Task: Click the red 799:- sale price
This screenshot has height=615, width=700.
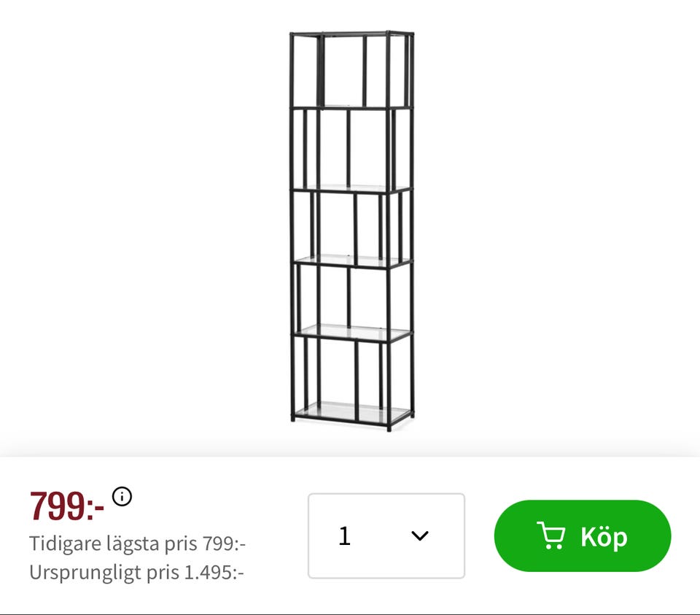Action: pos(67,506)
